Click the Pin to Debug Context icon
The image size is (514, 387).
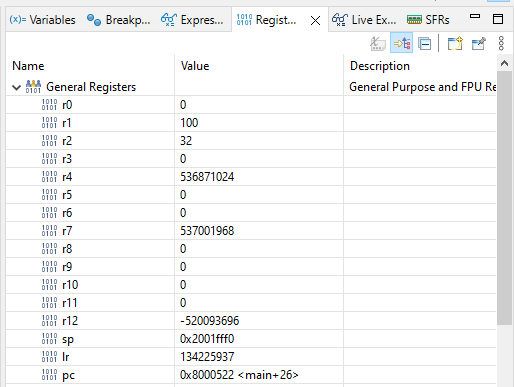click(479, 44)
